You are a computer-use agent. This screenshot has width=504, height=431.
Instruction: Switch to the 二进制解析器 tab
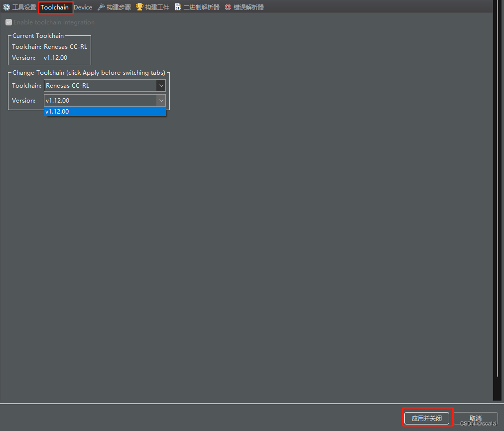[201, 6]
